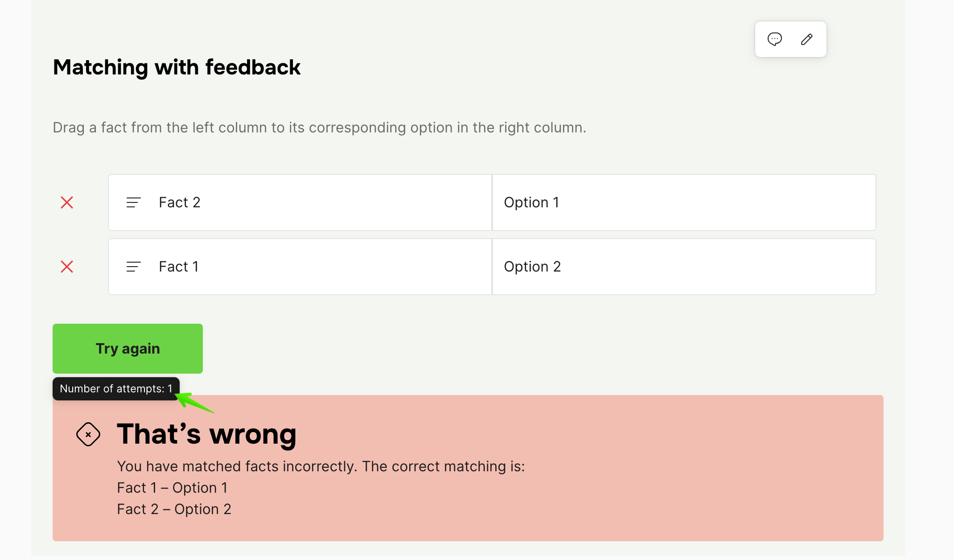Viewport: 954px width, 560px height.
Task: Click the red X beside Fact 1
Action: click(x=67, y=267)
